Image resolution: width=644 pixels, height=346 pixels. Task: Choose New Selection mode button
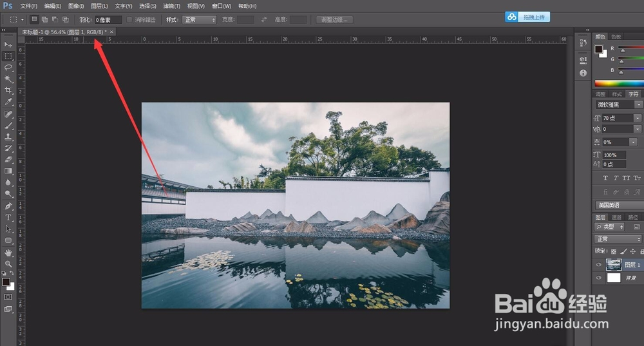click(35, 19)
